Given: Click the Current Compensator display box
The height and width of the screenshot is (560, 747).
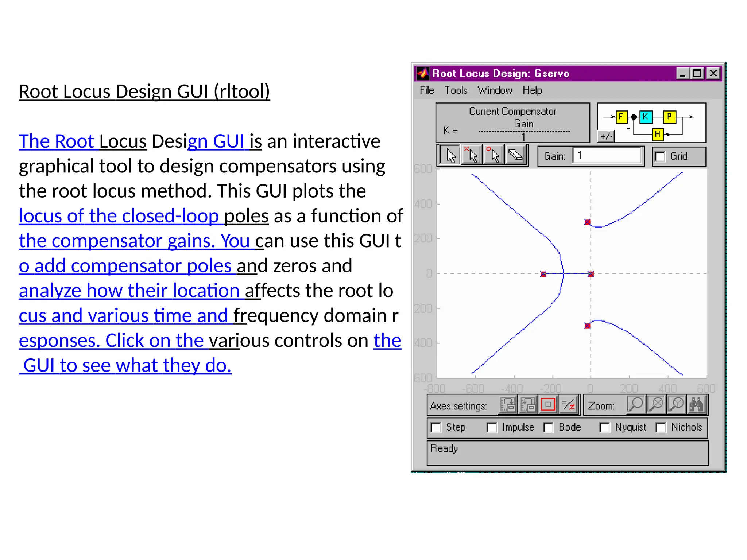Looking at the screenshot, I should [x=513, y=123].
